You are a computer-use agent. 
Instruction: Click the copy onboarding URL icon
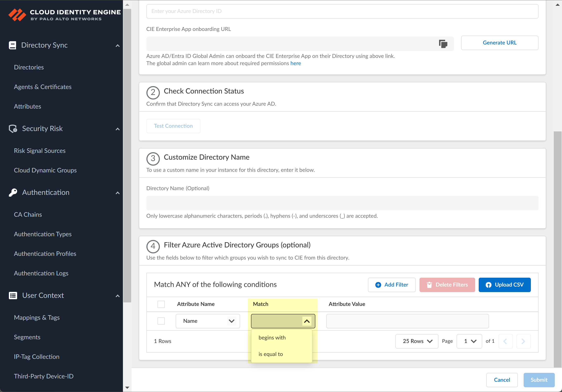tap(443, 44)
